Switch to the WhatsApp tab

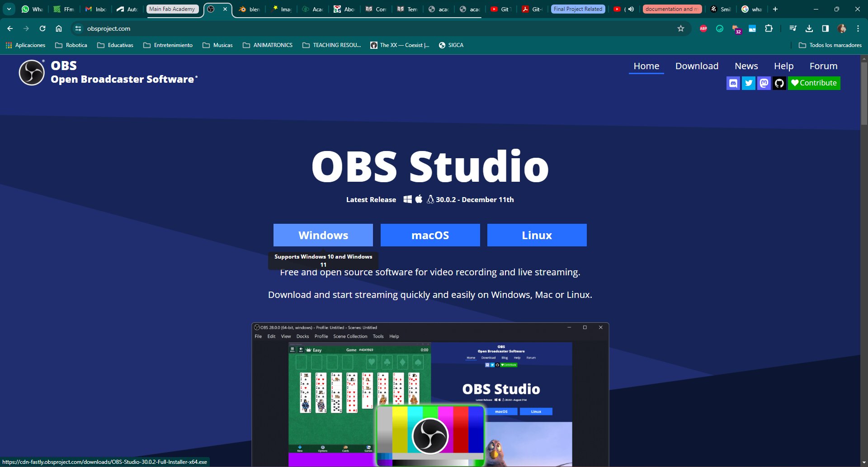pyautogui.click(x=32, y=9)
